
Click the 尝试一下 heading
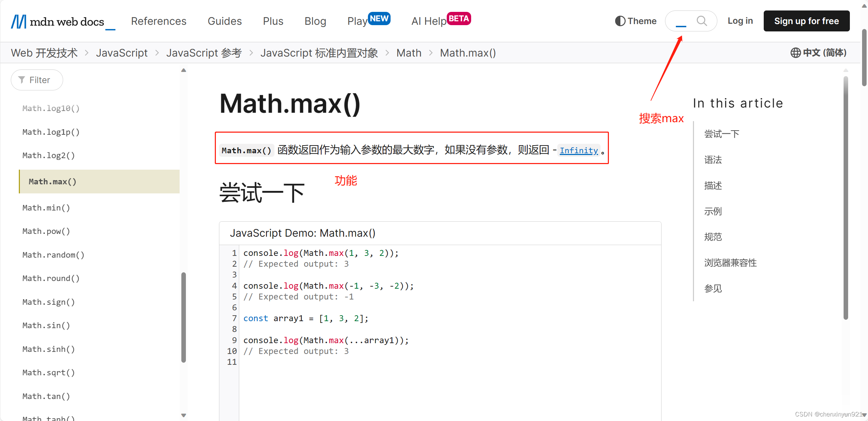point(262,193)
